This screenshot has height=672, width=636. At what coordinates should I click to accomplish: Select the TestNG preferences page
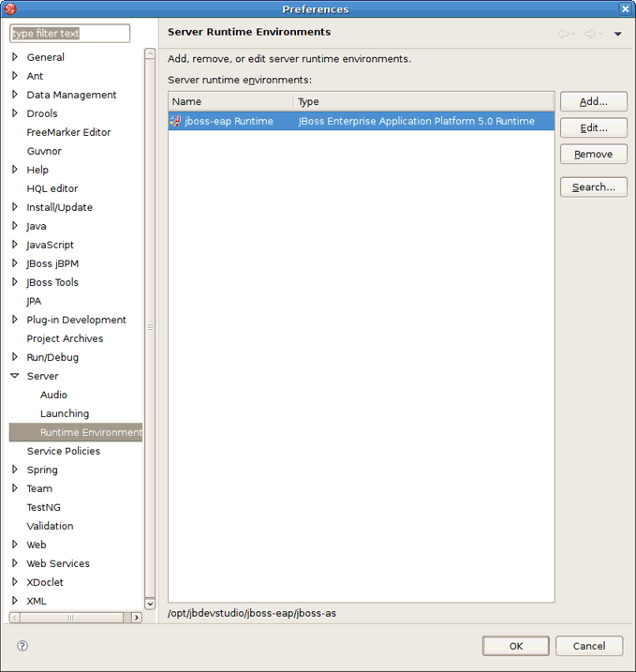[44, 507]
